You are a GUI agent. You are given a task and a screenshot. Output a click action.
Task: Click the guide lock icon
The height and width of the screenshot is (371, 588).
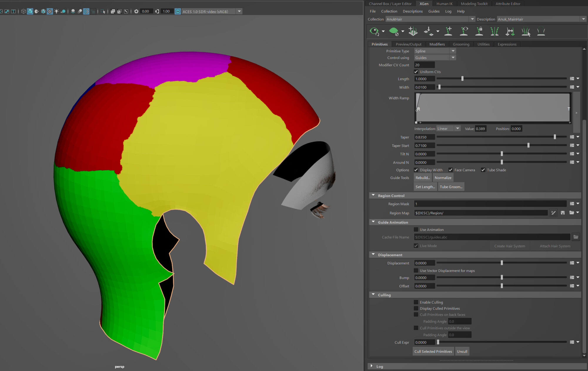point(479,31)
